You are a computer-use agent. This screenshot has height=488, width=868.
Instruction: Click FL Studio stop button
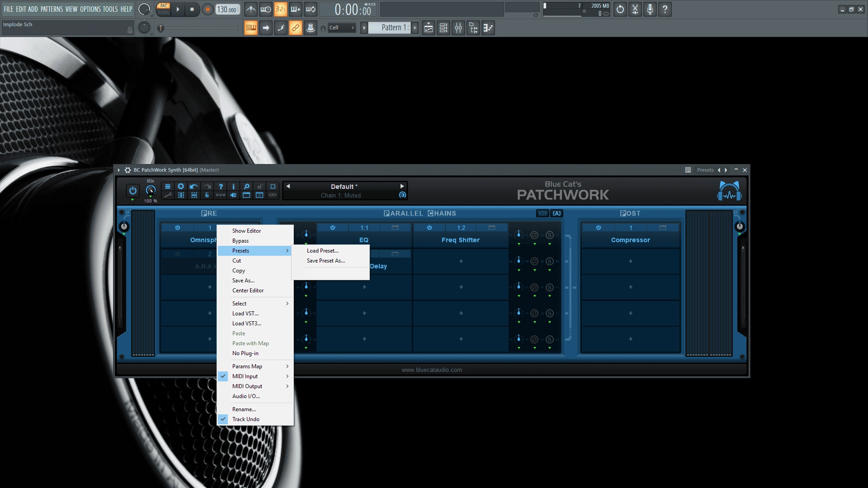(192, 9)
